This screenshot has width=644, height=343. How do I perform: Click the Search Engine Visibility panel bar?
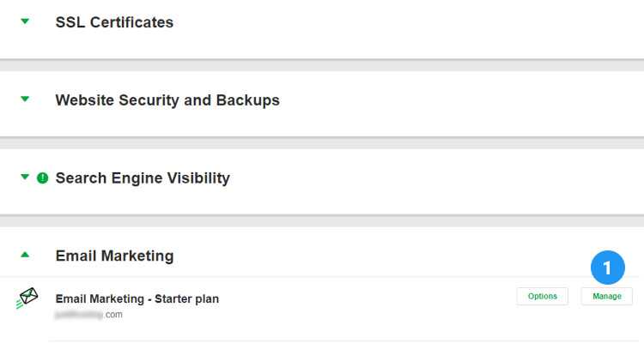point(429,178)
